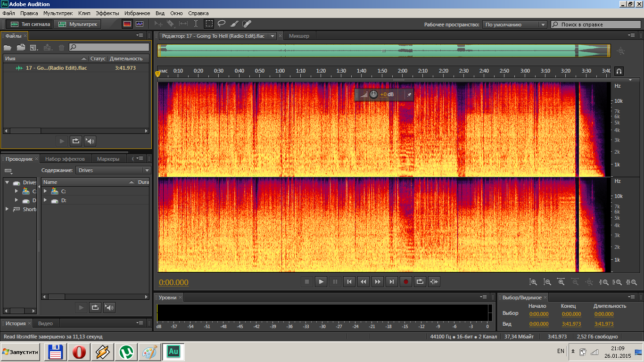Viewport: 644px width, 362px height.
Task: Toggle loop playback in transport controls
Action: point(420,282)
